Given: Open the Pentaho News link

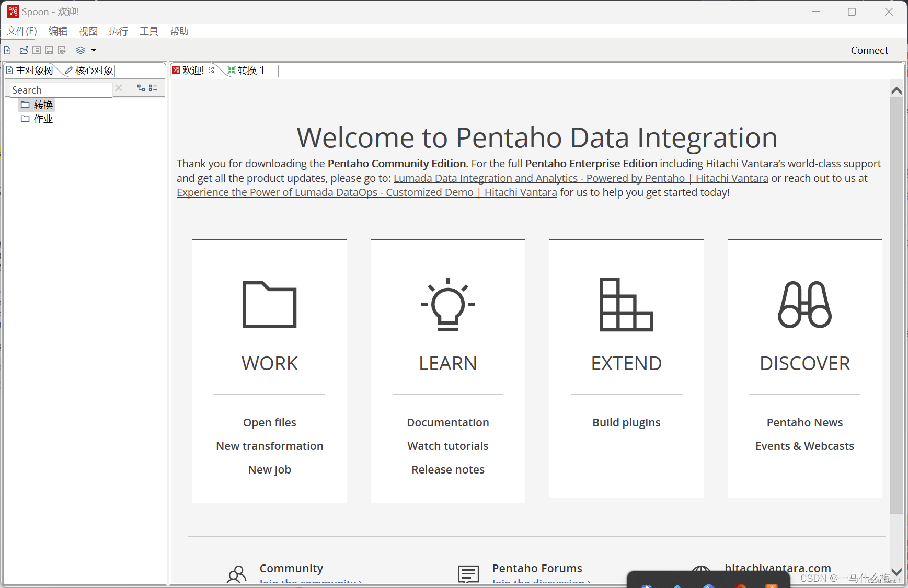Looking at the screenshot, I should [805, 422].
